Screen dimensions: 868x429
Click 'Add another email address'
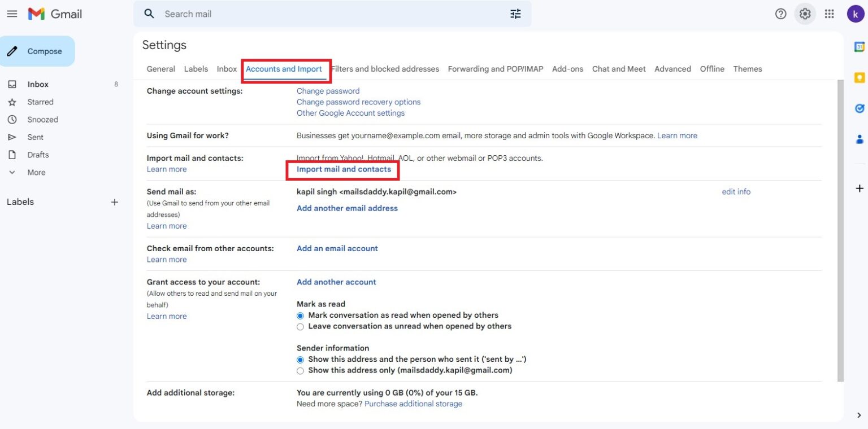347,208
